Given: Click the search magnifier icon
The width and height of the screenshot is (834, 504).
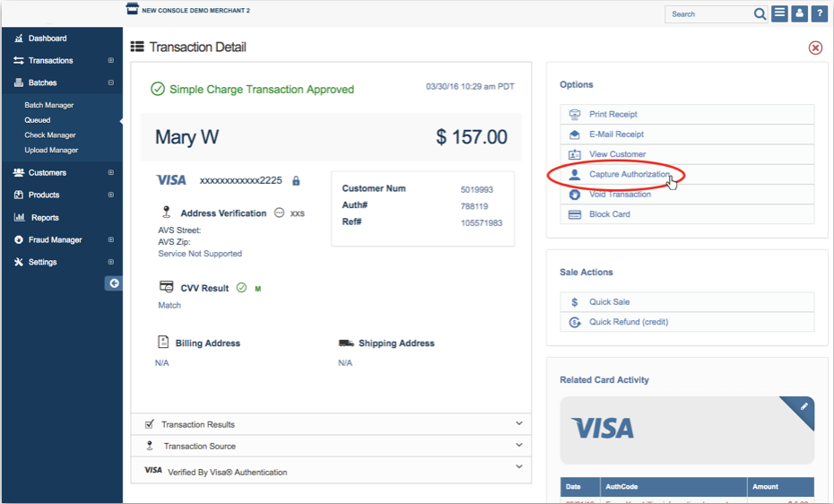Looking at the screenshot, I should click(760, 14).
